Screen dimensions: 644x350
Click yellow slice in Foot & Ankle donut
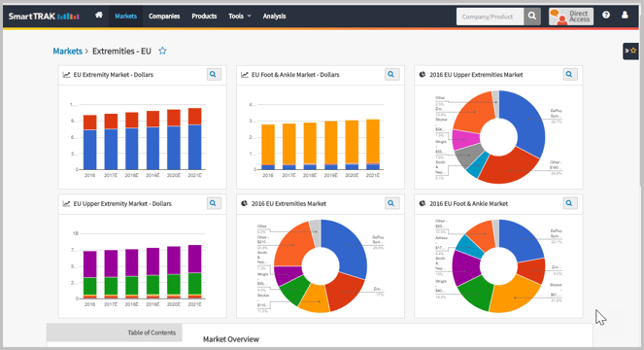coord(514,296)
